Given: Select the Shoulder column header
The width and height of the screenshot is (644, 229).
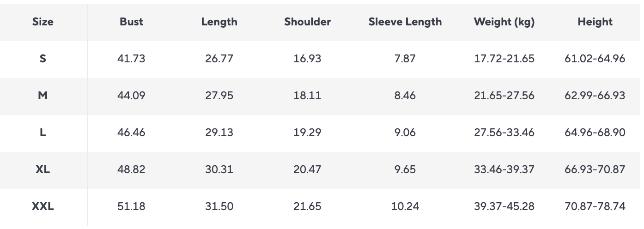Looking at the screenshot, I should pos(307,22).
